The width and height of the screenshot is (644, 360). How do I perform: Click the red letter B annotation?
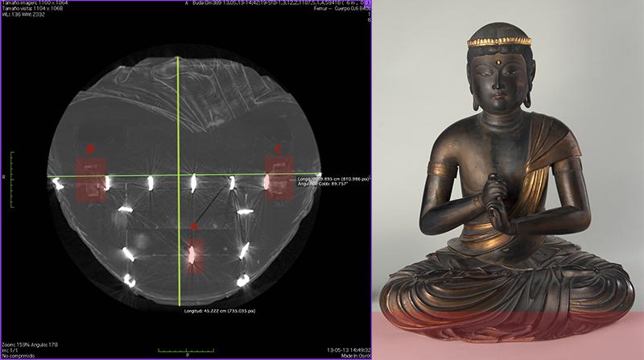click(90, 148)
